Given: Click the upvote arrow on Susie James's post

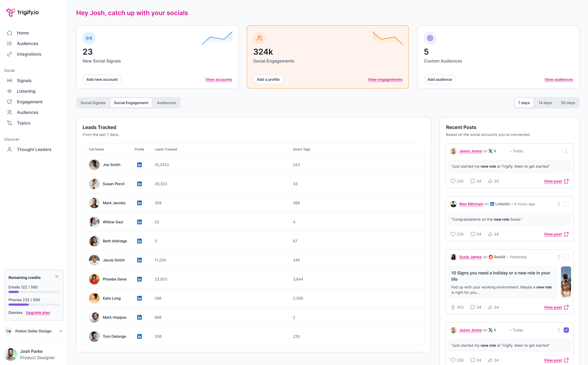Looking at the screenshot, I should 453,307.
